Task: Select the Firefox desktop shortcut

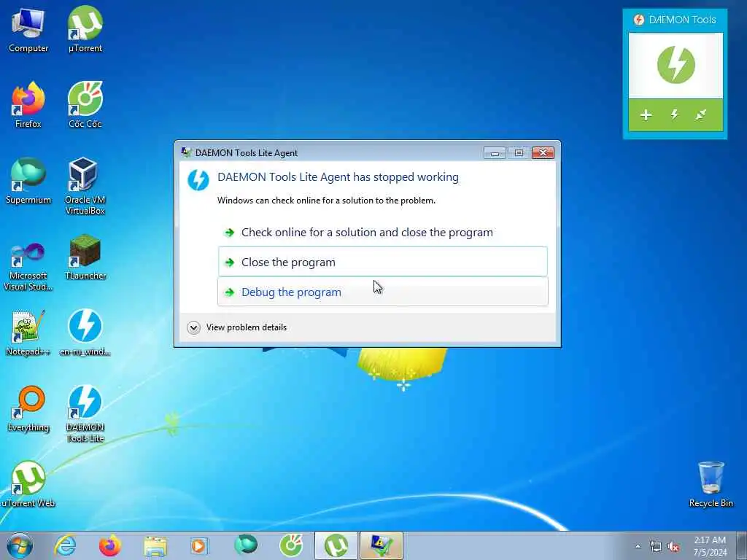Action: [28, 105]
